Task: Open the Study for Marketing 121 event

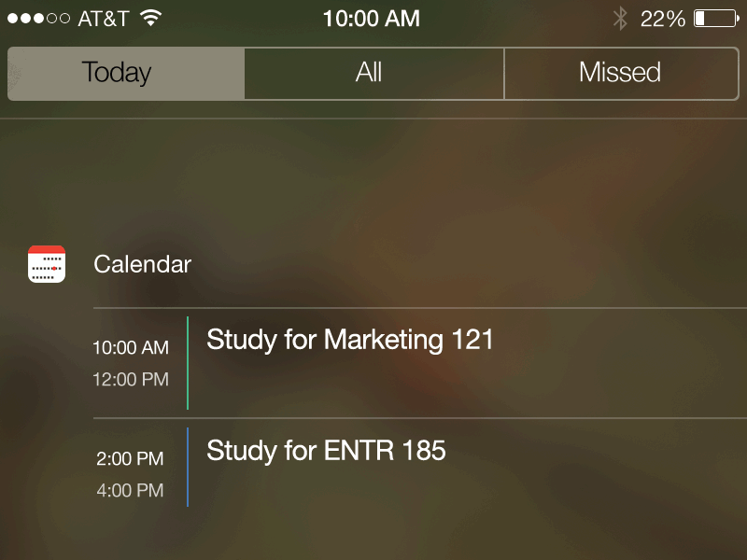Action: coord(350,340)
